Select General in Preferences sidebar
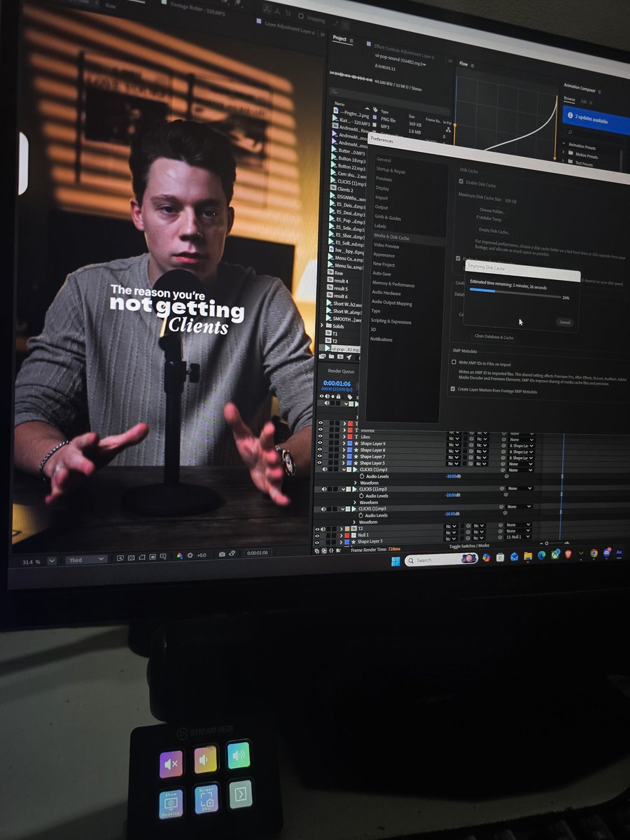 coord(384,160)
